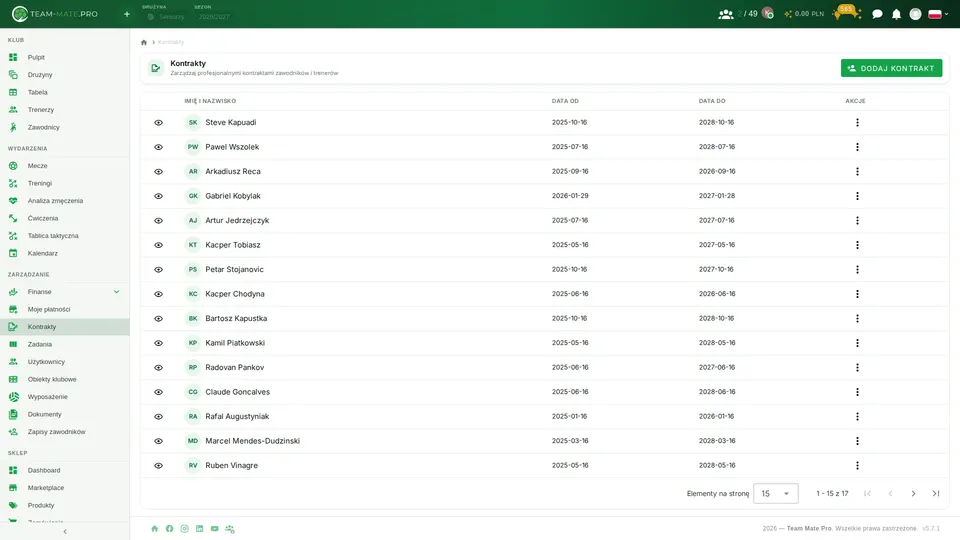View Kamil Piatkowski contract via eye icon

click(x=159, y=343)
